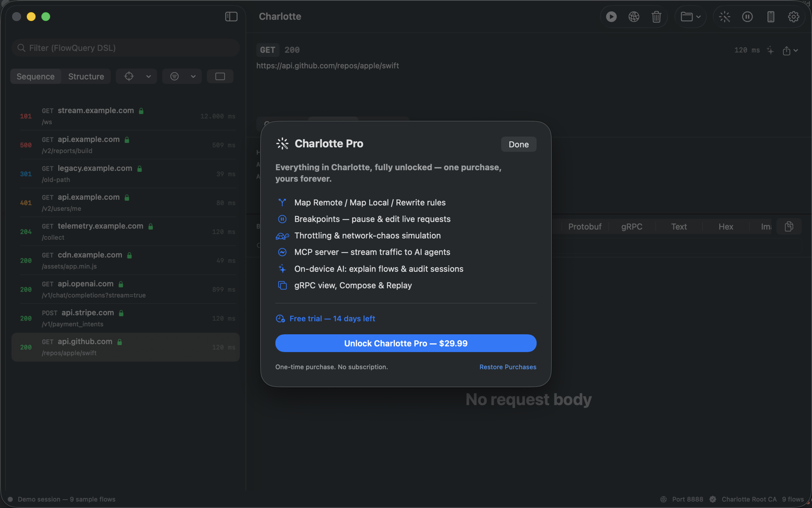Click "Charlotte Root CA" in the status bar
The height and width of the screenshot is (508, 812).
click(749, 499)
